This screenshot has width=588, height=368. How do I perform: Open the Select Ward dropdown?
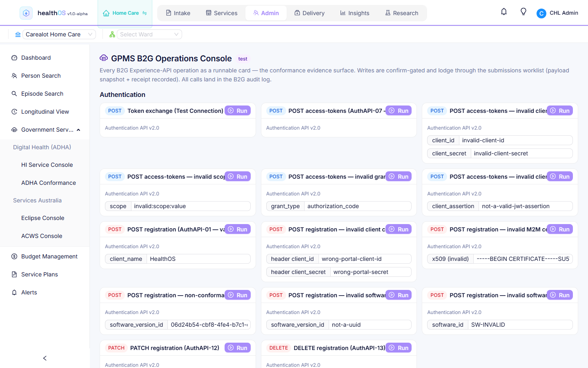[x=149, y=34]
